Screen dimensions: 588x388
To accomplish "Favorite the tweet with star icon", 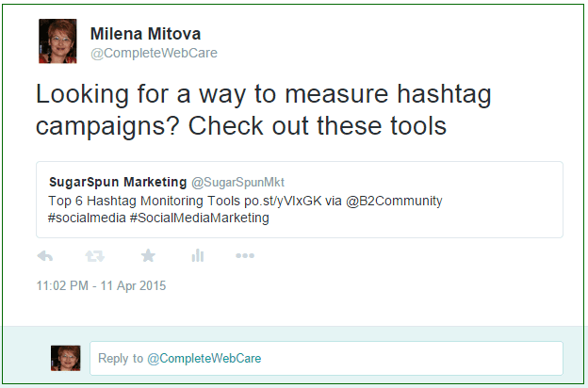I will click(x=148, y=255).
